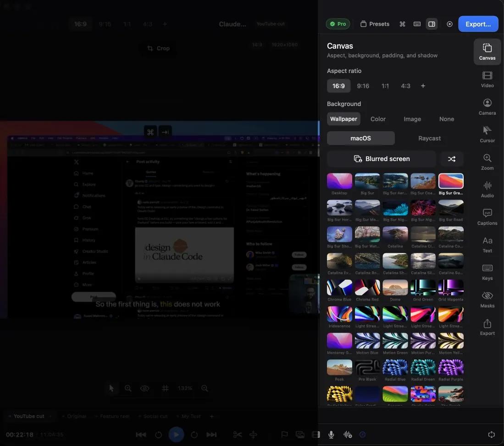Viewport: 504px width, 446px height.
Task: Open the Canvas settings panel
Action: [x=487, y=52]
